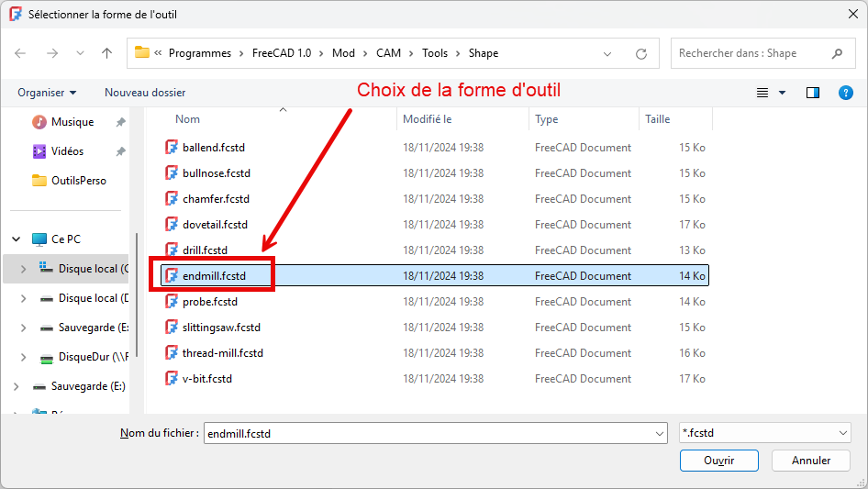Click the ballend.fcstd file icon
868x489 pixels.
point(172,148)
